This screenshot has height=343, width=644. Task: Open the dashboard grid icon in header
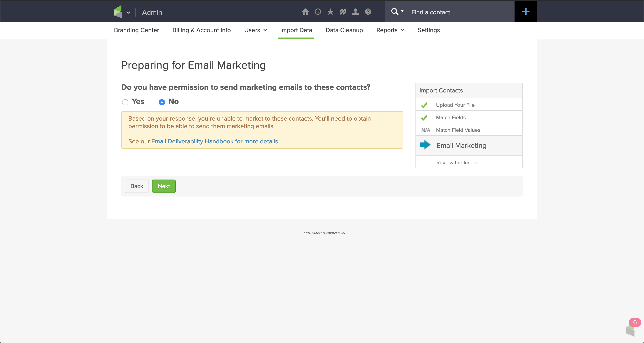pos(343,12)
